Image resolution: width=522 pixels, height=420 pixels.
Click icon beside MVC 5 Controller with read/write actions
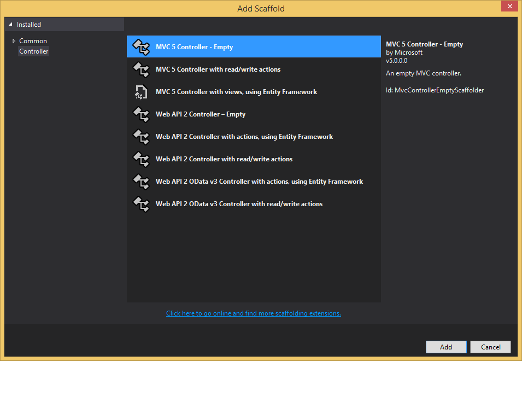coord(141,69)
